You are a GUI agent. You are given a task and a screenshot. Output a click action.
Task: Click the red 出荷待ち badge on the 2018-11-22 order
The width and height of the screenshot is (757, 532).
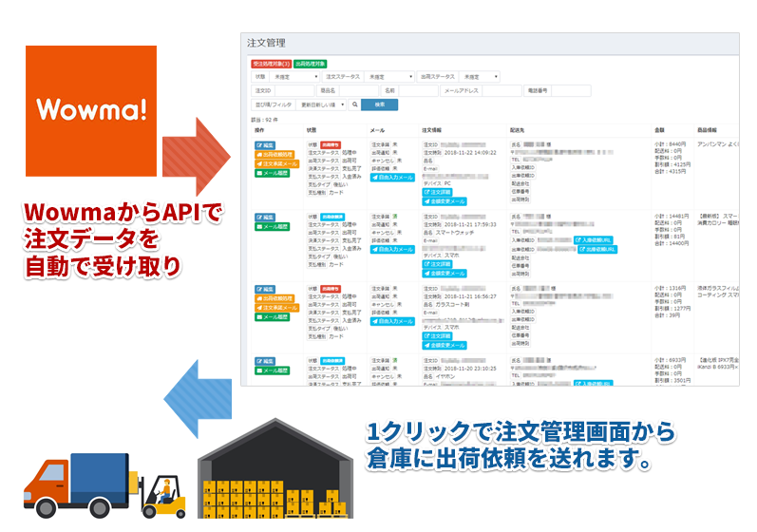tap(331, 144)
